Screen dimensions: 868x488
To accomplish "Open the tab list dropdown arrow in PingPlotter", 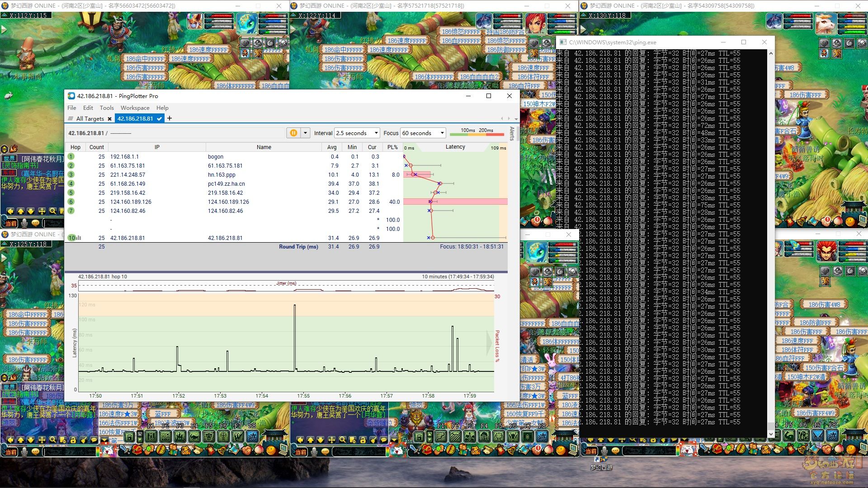I will pos(516,119).
